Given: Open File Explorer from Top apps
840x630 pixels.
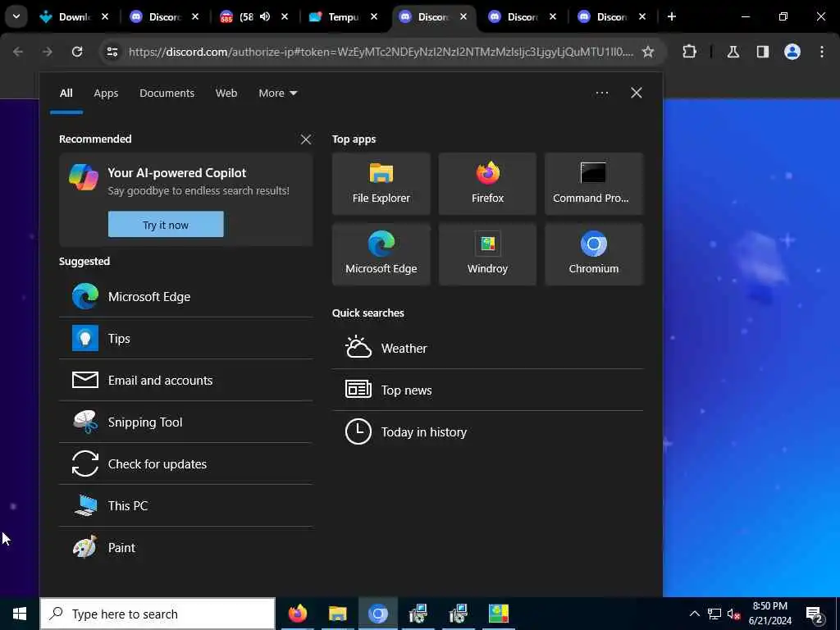Looking at the screenshot, I should [x=381, y=184].
